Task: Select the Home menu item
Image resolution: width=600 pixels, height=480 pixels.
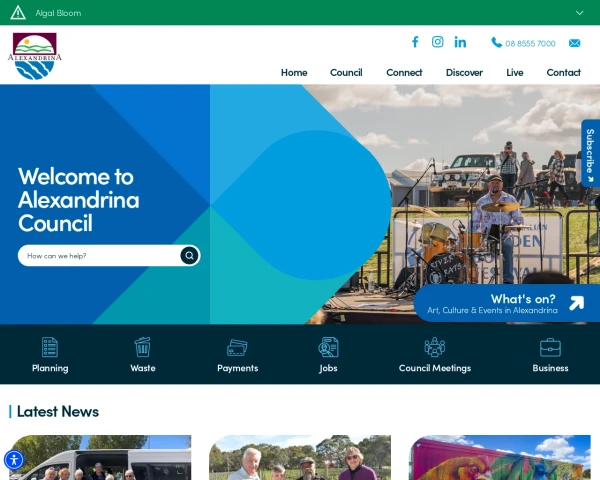Action: pos(294,72)
